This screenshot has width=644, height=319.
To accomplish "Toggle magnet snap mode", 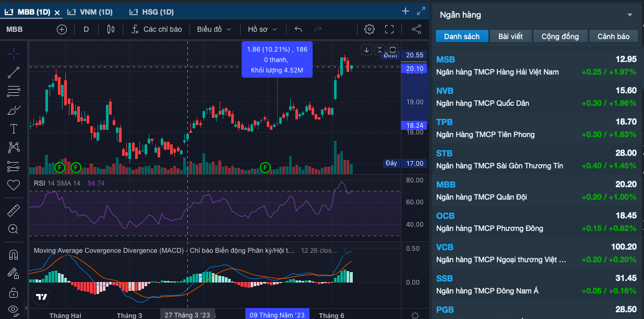I will click(14, 255).
